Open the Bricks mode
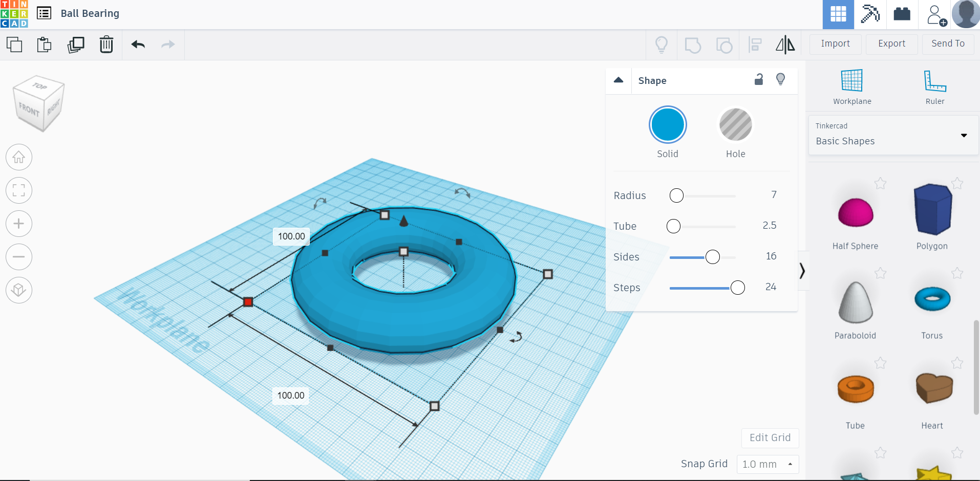 (x=902, y=14)
